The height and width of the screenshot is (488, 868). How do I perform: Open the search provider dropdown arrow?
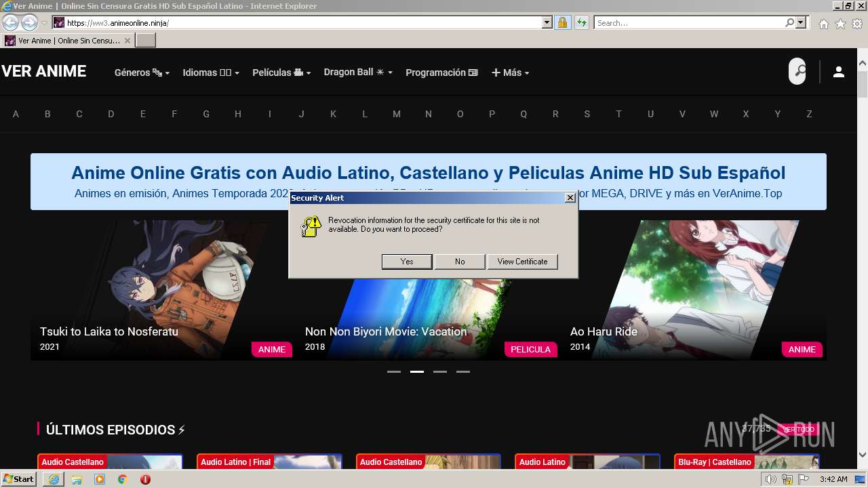pos(801,23)
